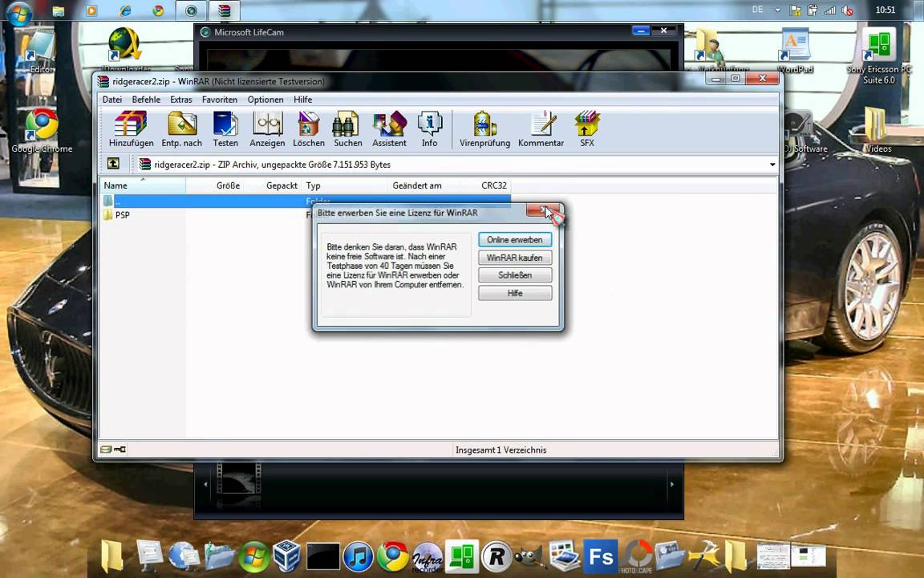Image resolution: width=924 pixels, height=578 pixels.
Task: Open Sony Ericsson PC Suite 6.0 shortcut
Action: [x=878, y=57]
